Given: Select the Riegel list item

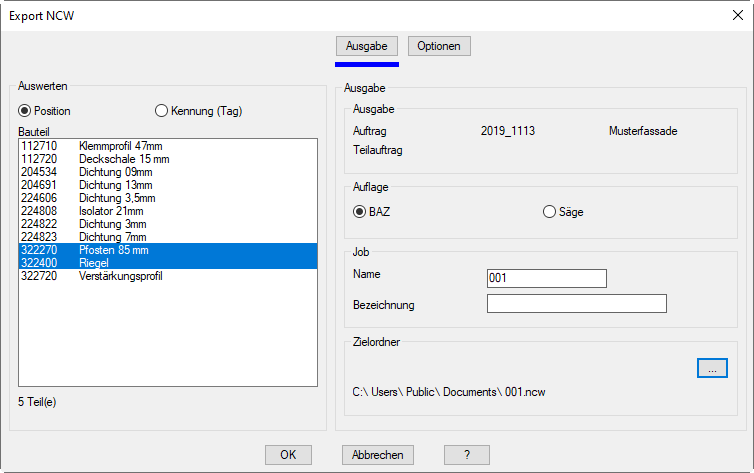Looking at the screenshot, I should 93,263.
